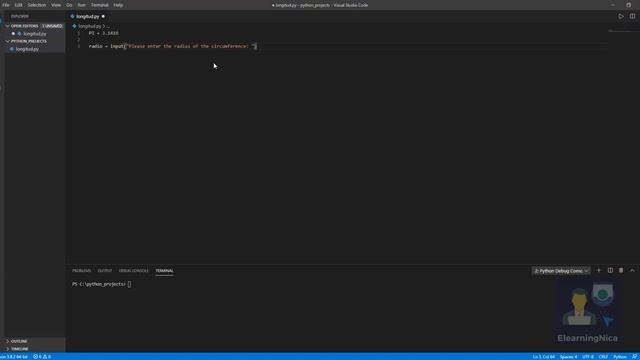Click into the terminal prompt line
The height and width of the screenshot is (360, 640).
[x=102, y=284]
